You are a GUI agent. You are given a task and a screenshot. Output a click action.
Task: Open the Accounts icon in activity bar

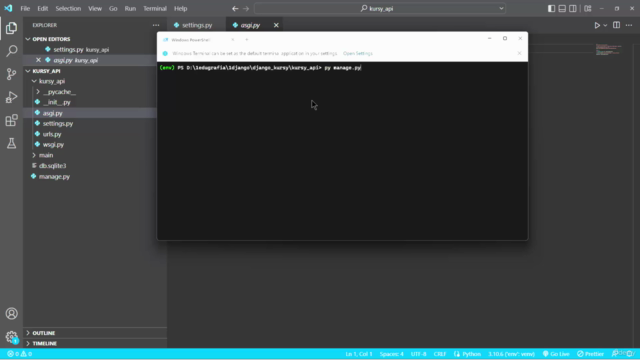[11, 313]
